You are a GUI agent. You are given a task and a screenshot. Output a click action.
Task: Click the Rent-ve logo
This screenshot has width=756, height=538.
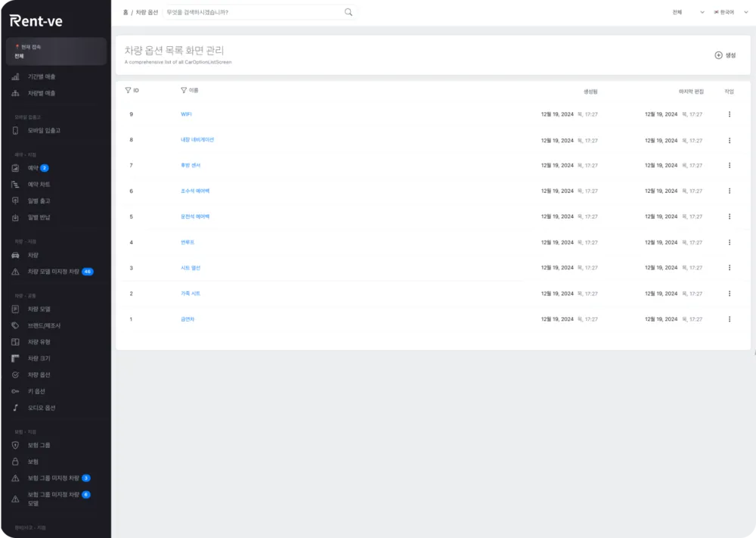[36, 20]
